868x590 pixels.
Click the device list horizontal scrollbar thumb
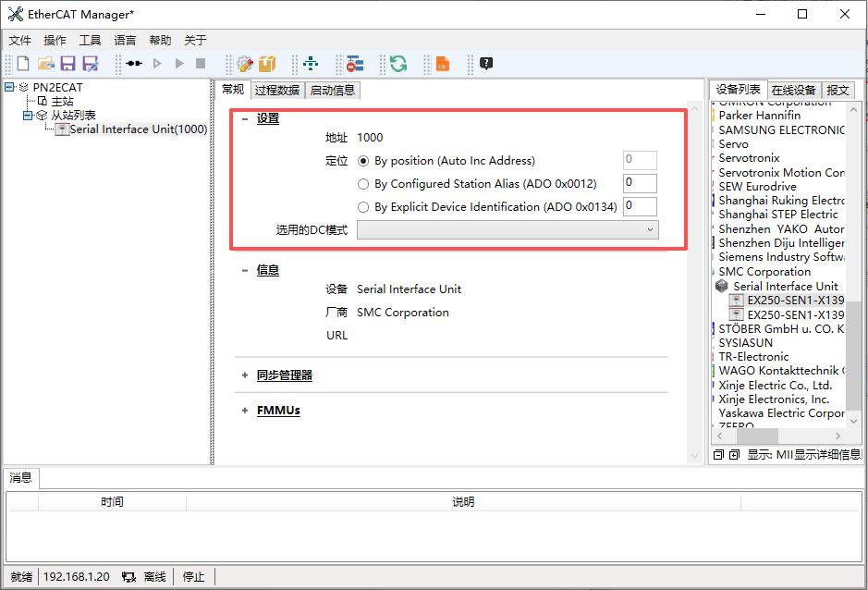(756, 436)
